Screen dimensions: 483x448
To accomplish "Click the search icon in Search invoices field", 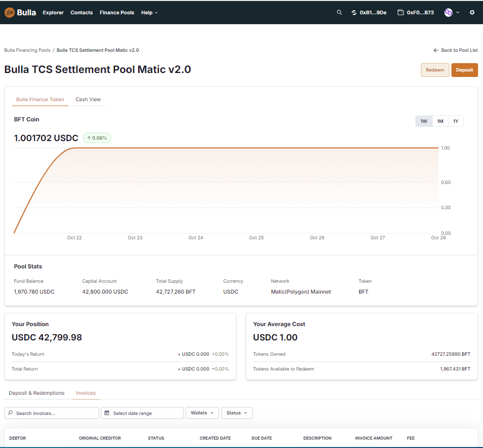I will point(10,413).
